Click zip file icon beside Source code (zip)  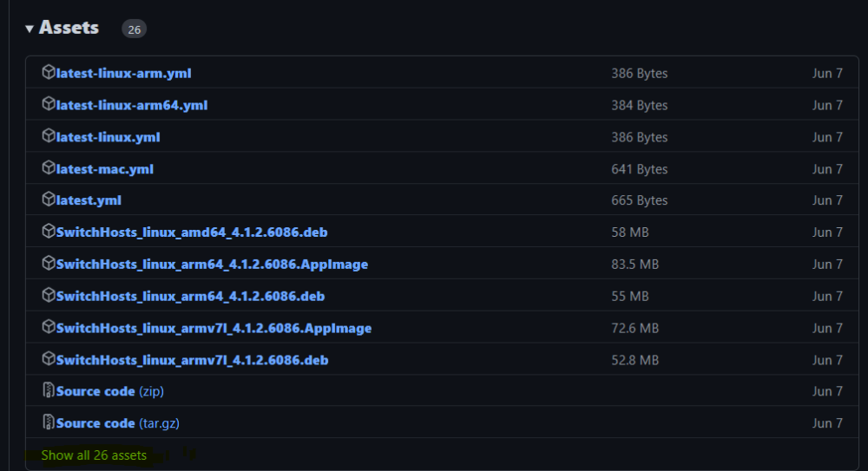[49, 390]
